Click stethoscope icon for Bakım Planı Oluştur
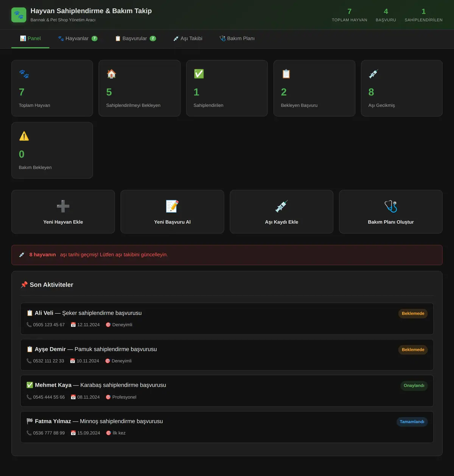The width and height of the screenshot is (454, 476). pos(391,206)
